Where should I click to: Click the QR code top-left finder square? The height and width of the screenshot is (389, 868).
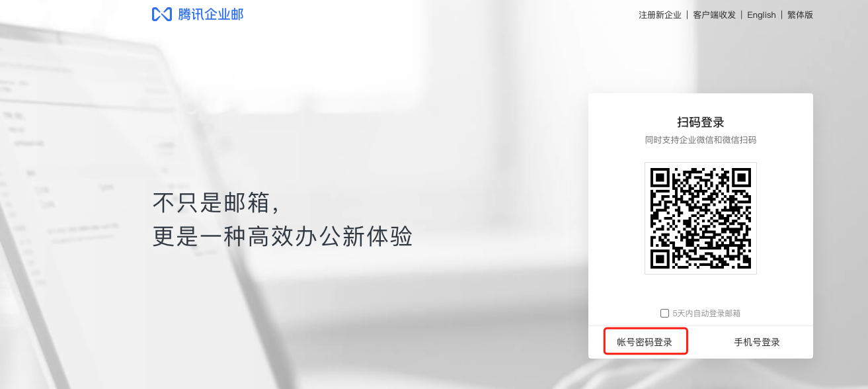662,179
